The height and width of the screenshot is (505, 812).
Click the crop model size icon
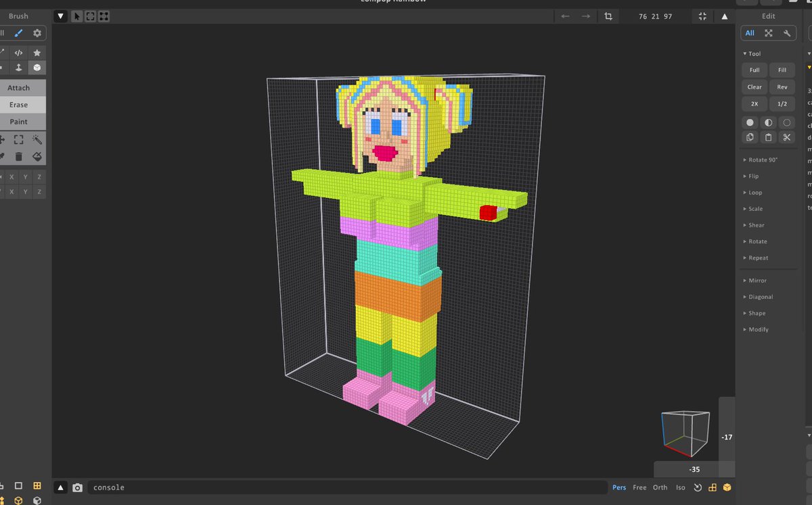[x=608, y=16]
